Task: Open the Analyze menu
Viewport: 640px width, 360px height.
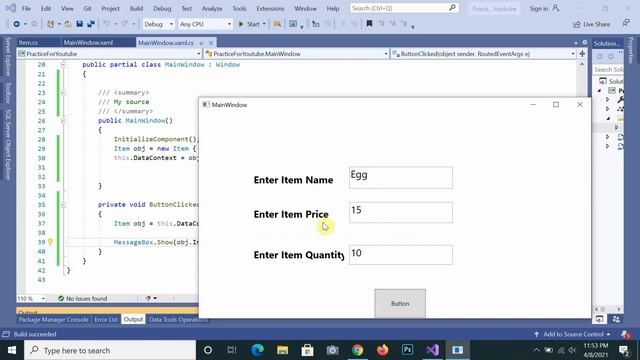Action: (x=212, y=8)
